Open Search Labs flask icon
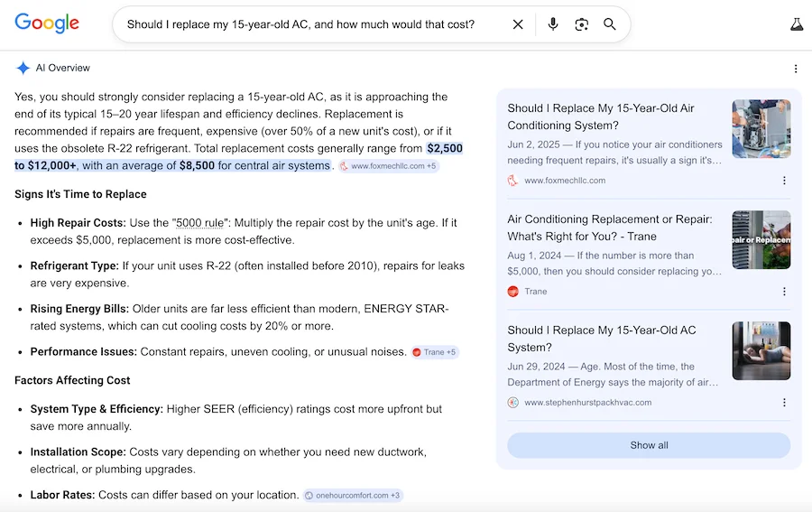Viewport: 812px width, 512px height. point(797,24)
